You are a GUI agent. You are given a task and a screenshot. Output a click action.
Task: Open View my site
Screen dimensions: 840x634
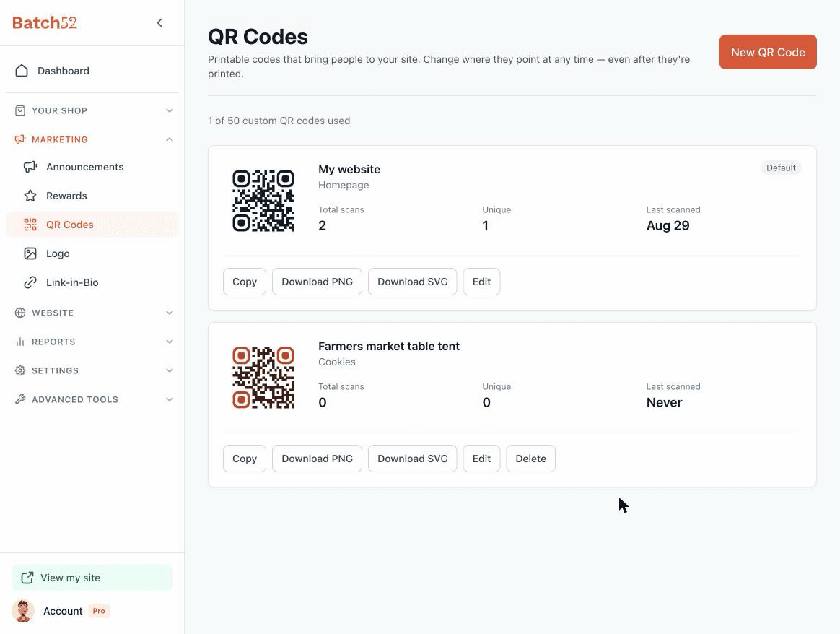tap(92, 578)
